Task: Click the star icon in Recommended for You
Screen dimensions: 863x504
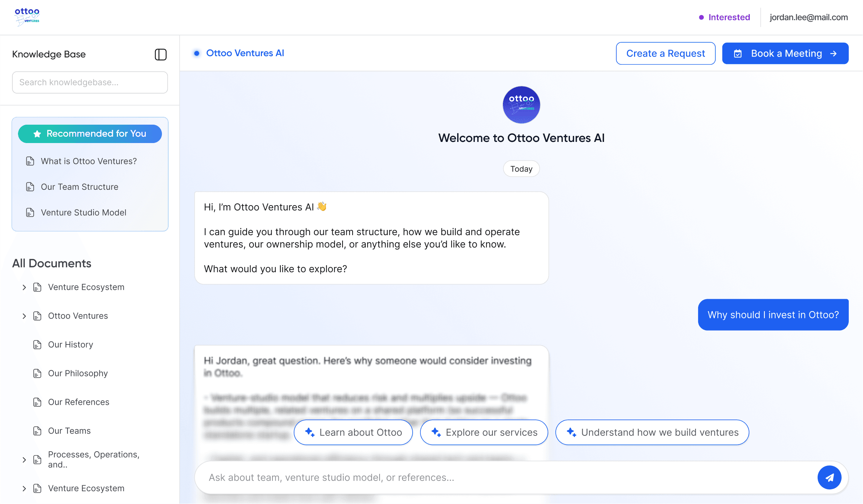Action: pos(37,134)
